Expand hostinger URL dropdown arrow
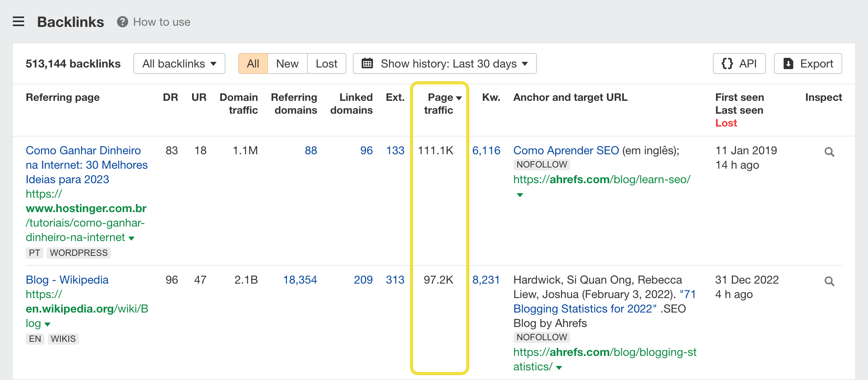Image resolution: width=868 pixels, height=380 pixels. click(131, 238)
